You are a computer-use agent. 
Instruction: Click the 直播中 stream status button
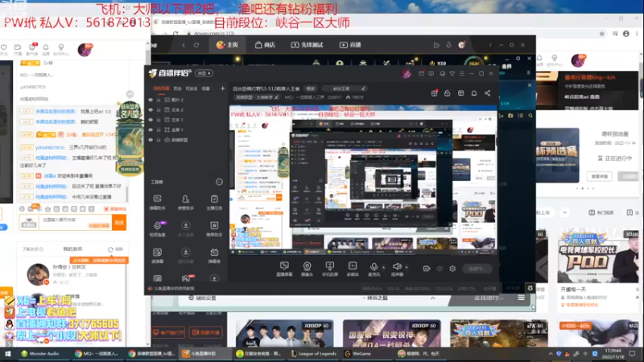pyautogui.click(x=477, y=269)
